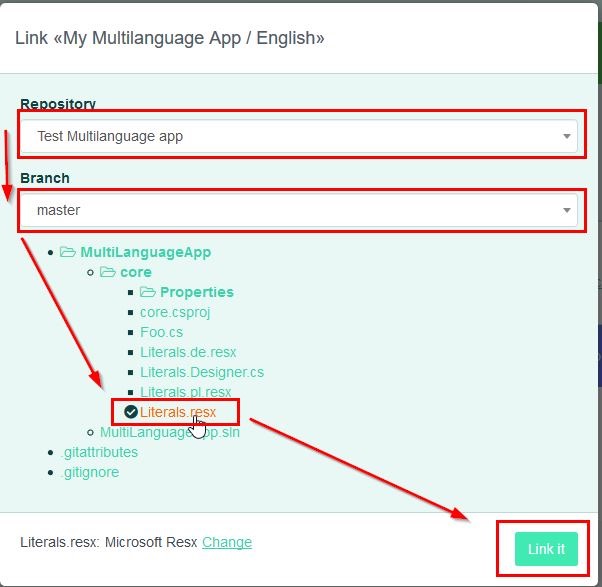Click the core folder icon
Image resolution: width=602 pixels, height=587 pixels.
coord(108,272)
